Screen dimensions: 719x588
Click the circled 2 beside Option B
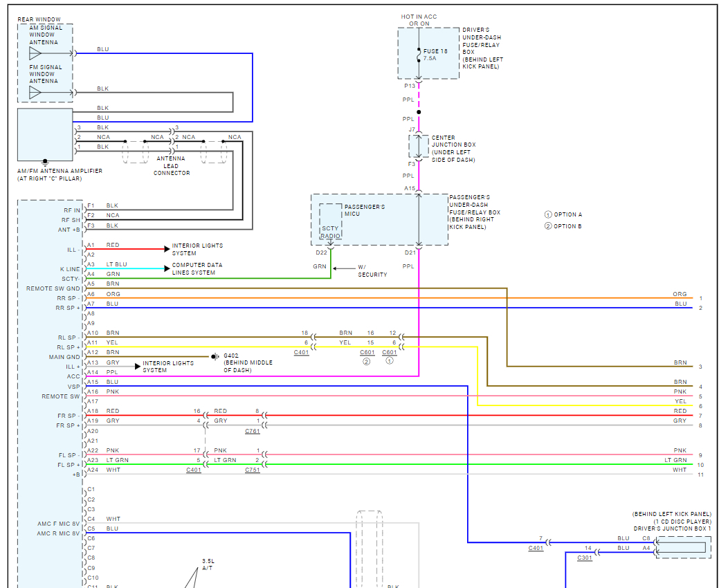coord(548,226)
